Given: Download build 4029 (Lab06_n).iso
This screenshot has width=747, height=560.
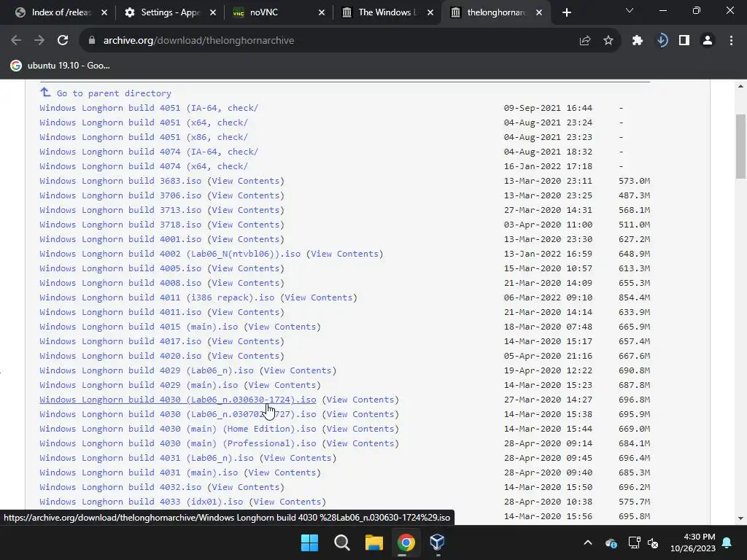Looking at the screenshot, I should (146, 370).
